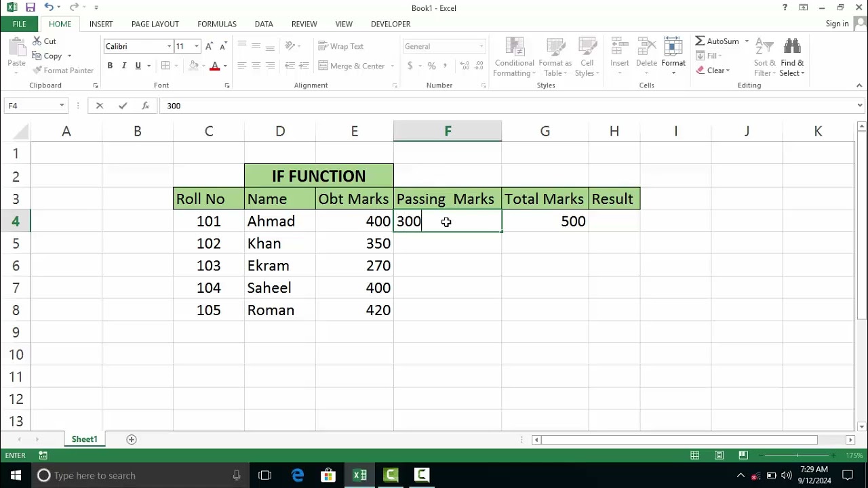
Task: Open the font name Calibri dropdown
Action: click(x=169, y=46)
